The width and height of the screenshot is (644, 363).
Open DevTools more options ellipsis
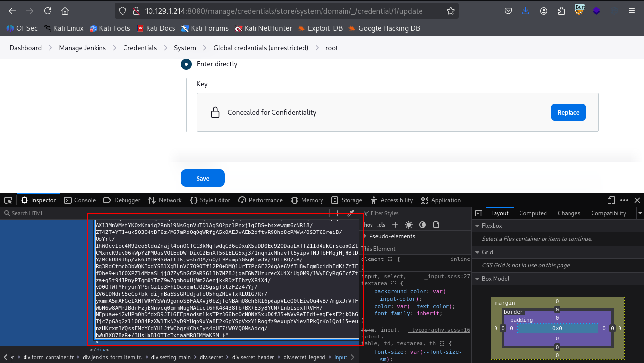tap(624, 200)
